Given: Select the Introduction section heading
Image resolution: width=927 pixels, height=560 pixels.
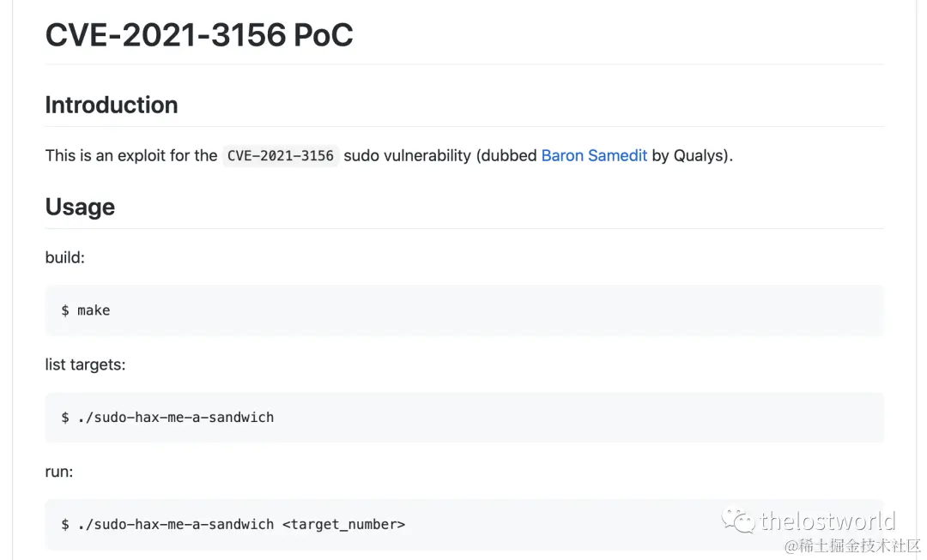Looking at the screenshot, I should coord(112,105).
